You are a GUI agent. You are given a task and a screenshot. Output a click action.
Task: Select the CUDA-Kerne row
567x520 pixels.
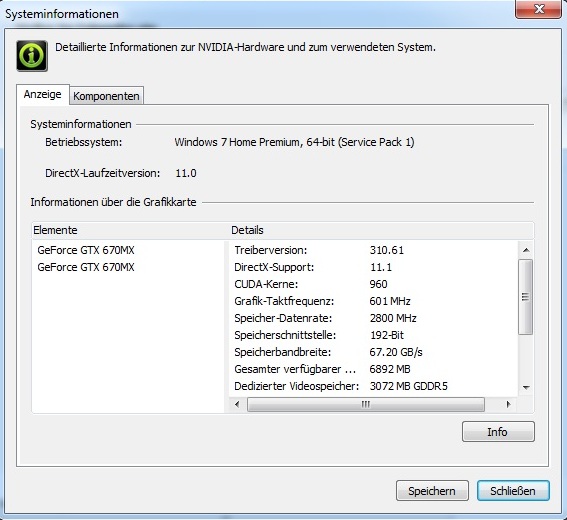(x=373, y=284)
